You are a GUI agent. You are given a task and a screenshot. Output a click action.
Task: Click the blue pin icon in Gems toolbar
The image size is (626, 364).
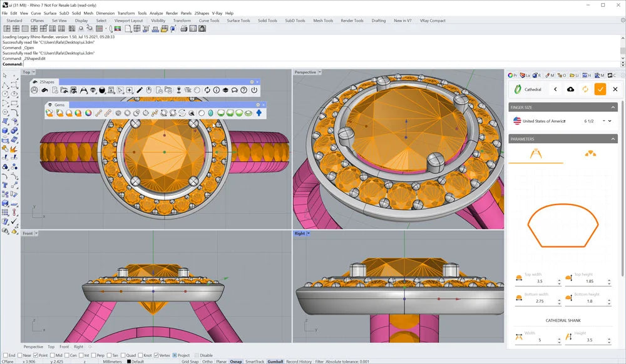pos(259,113)
